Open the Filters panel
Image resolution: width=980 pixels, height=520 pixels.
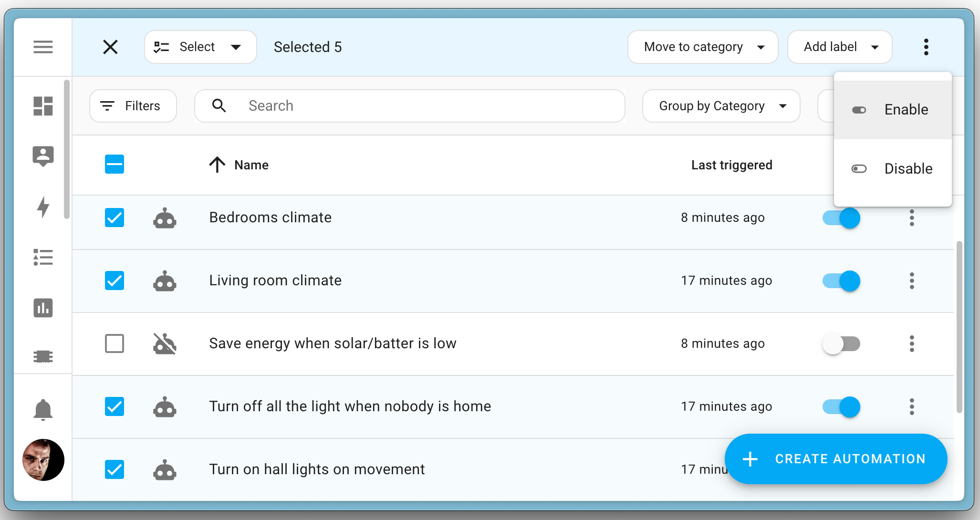coord(133,105)
